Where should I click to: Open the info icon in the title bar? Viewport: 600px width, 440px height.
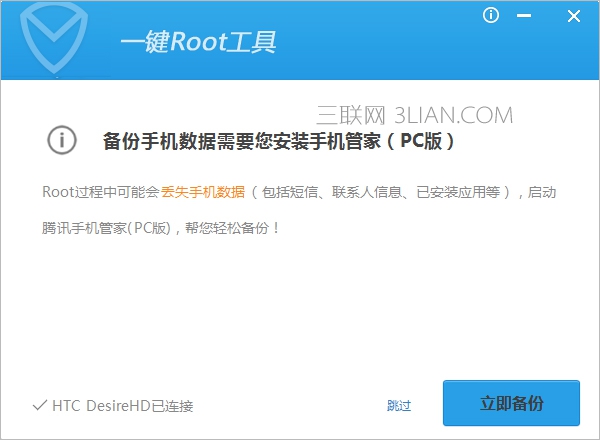491,16
